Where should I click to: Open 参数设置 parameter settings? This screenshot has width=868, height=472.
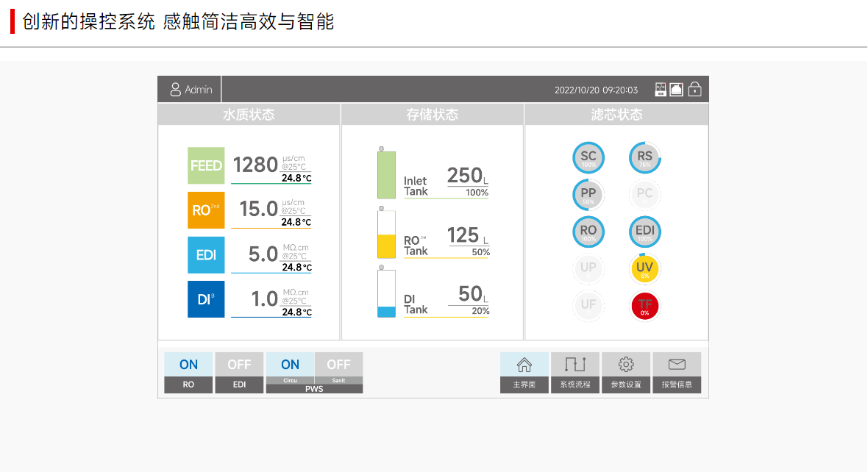point(626,372)
